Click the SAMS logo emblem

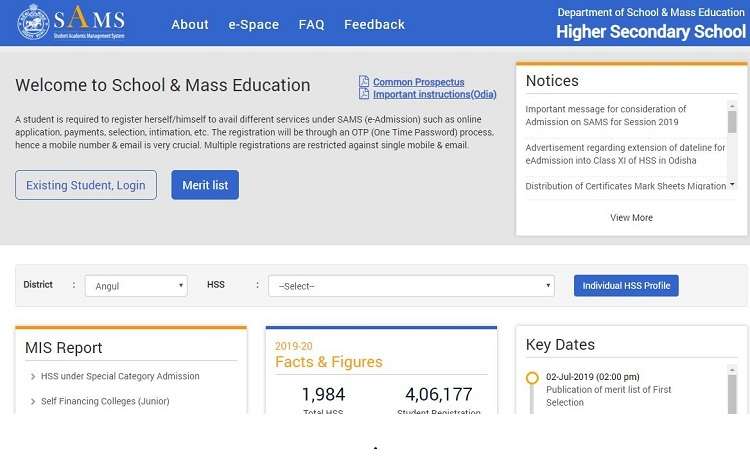33,22
